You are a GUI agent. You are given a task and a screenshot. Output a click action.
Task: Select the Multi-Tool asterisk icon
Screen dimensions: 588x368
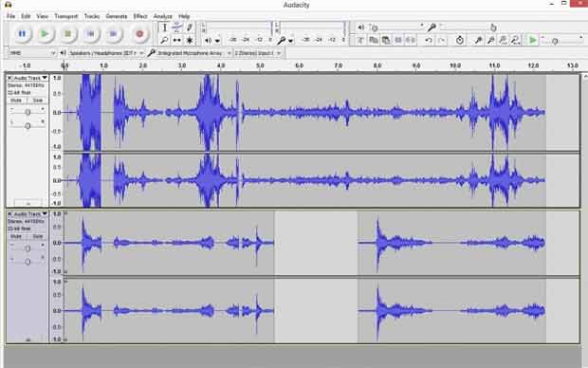(190, 40)
